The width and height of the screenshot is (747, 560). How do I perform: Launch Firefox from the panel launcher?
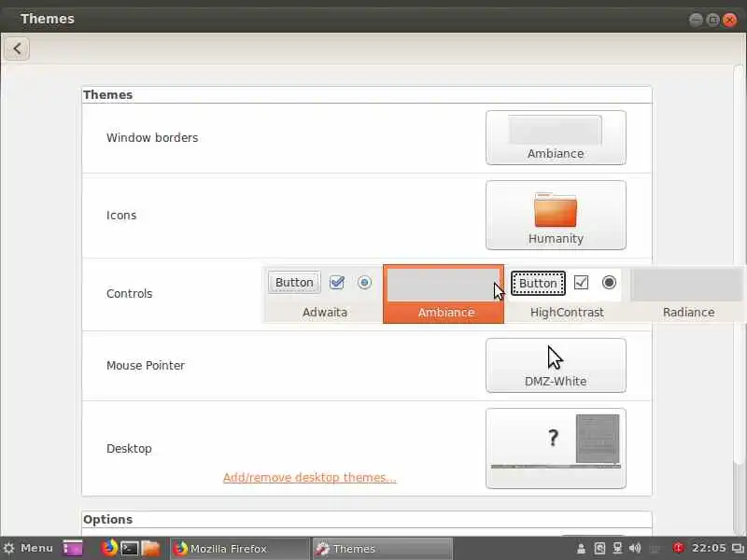(x=109, y=548)
